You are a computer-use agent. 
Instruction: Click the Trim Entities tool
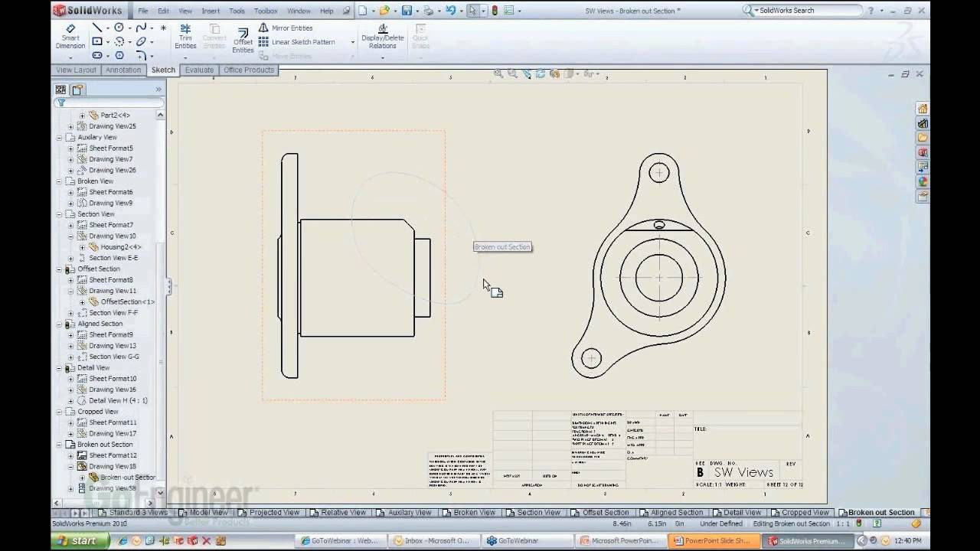185,37
